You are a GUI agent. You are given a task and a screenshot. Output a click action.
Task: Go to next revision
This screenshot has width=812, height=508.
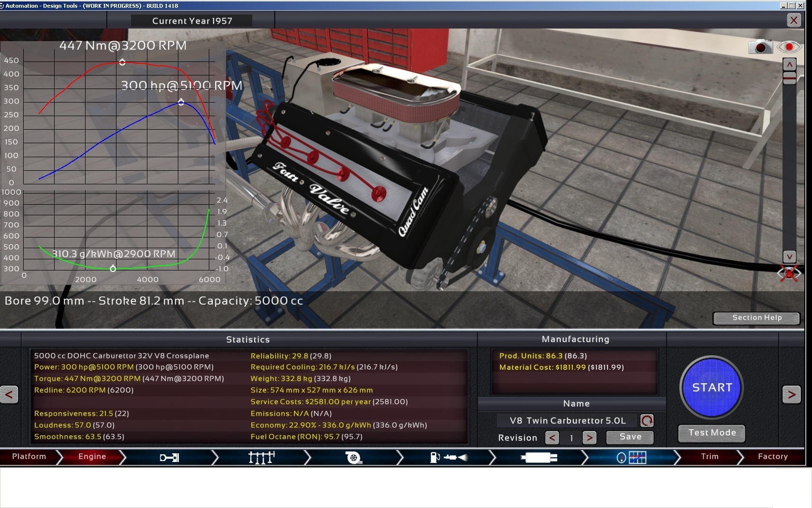pos(589,438)
